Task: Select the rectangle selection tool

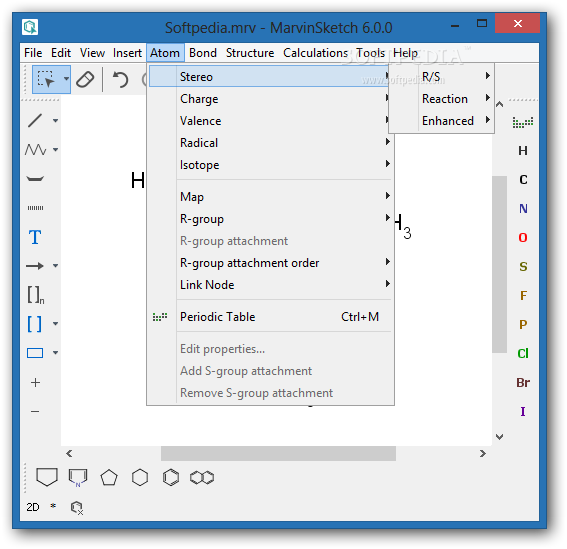Action: [46, 79]
